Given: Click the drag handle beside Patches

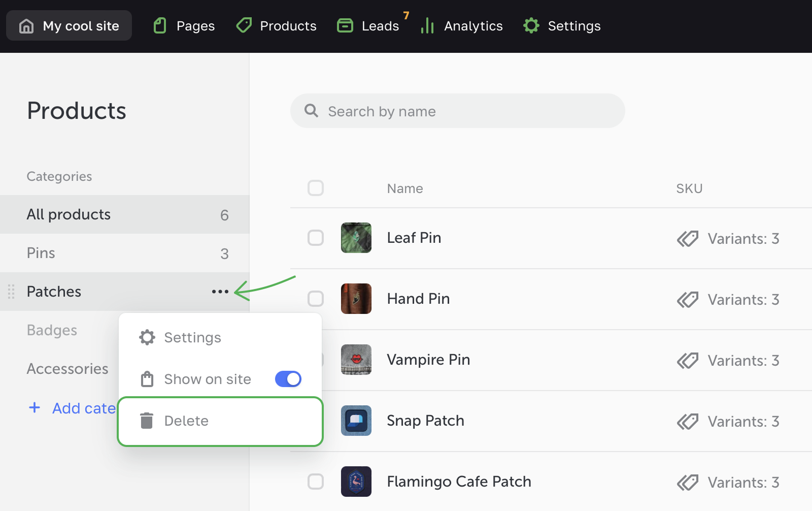Looking at the screenshot, I should 11,292.
